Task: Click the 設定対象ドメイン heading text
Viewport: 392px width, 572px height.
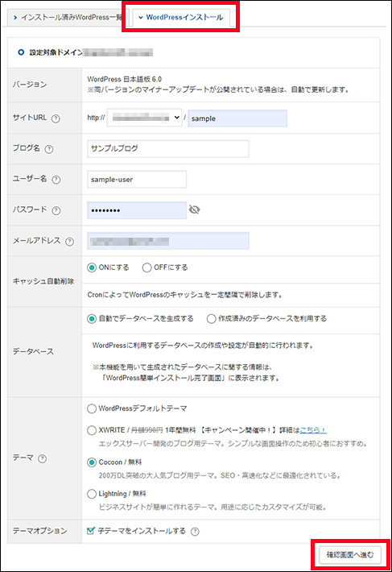Action: click(x=56, y=52)
